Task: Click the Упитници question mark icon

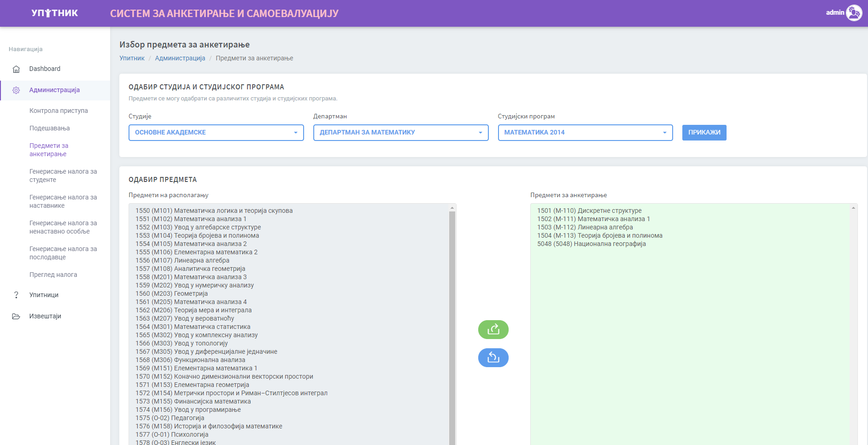Action: (16, 295)
